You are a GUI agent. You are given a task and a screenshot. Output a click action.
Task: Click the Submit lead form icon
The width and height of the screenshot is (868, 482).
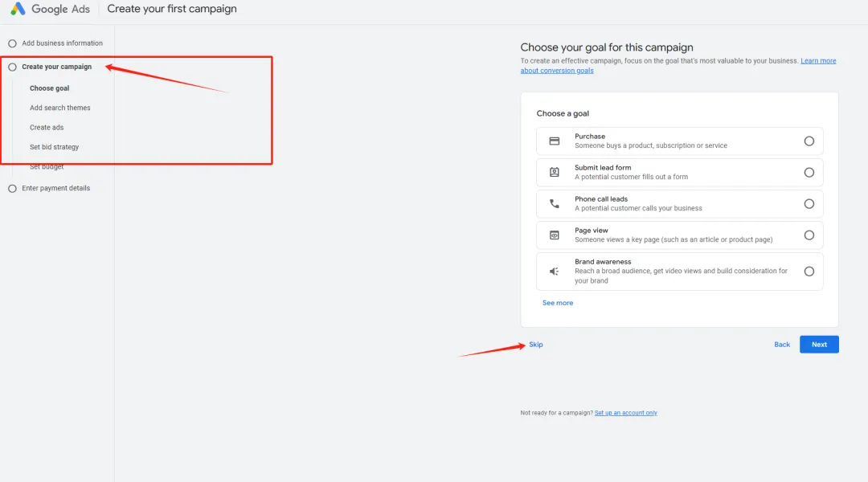click(x=554, y=172)
